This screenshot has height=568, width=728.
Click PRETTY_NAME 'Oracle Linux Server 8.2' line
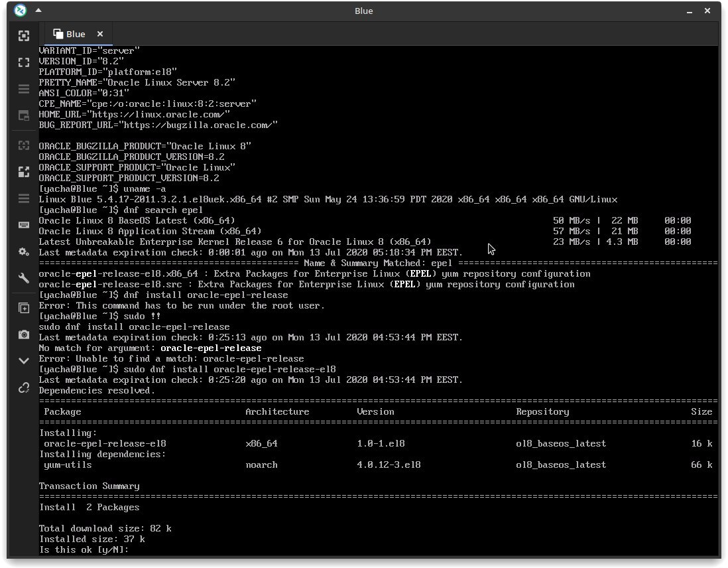click(x=137, y=82)
